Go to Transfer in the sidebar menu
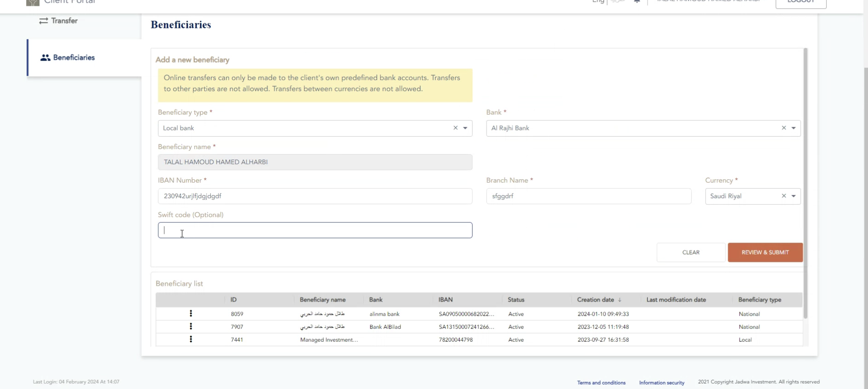The height and width of the screenshot is (389, 868). tap(64, 21)
